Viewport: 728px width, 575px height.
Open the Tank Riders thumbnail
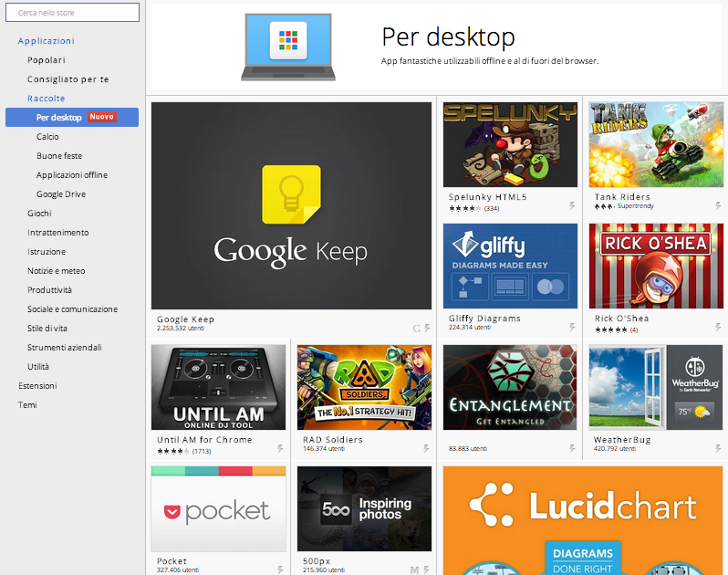656,145
